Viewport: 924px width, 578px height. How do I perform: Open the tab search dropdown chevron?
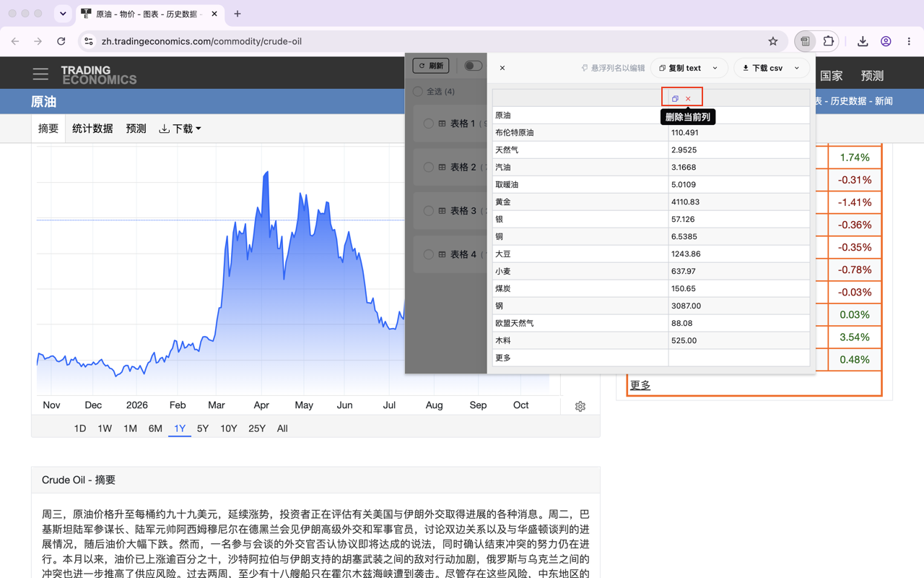pyautogui.click(x=63, y=14)
